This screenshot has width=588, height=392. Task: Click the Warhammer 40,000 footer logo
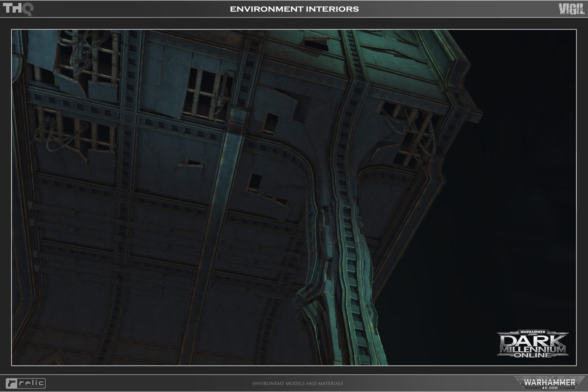pyautogui.click(x=549, y=383)
